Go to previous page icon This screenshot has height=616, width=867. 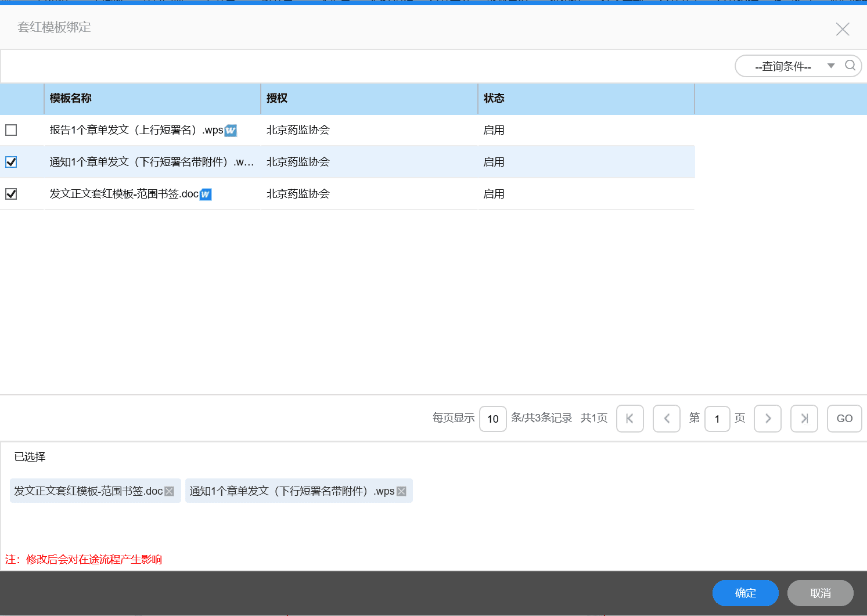point(667,419)
